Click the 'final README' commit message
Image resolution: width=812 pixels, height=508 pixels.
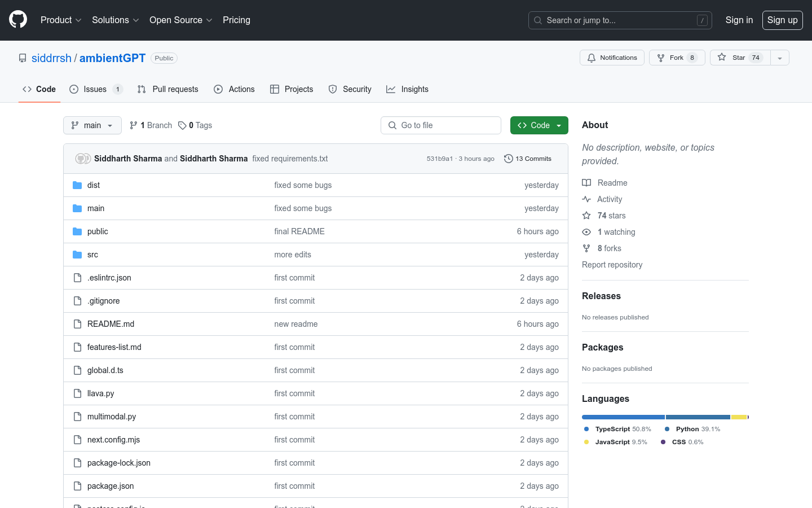(x=299, y=231)
